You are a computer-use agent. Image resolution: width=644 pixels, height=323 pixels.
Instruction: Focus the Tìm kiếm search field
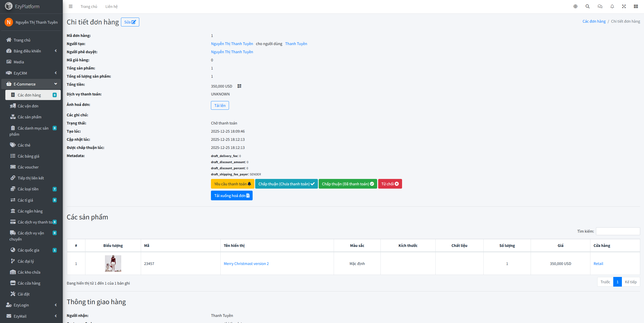(618, 231)
